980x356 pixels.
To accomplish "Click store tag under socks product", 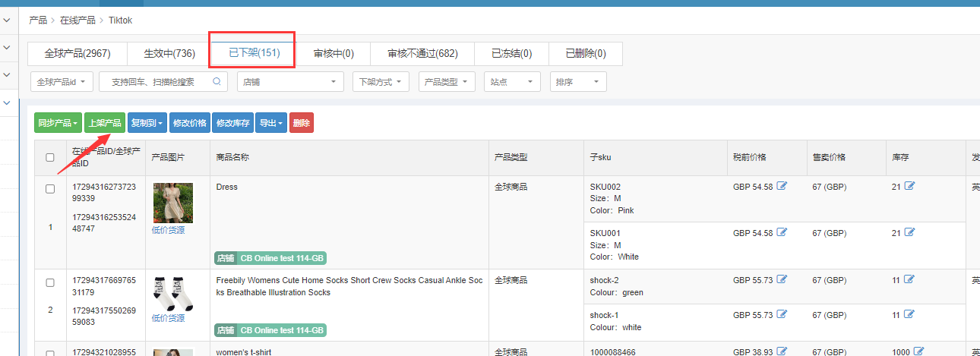I will pos(270,330).
